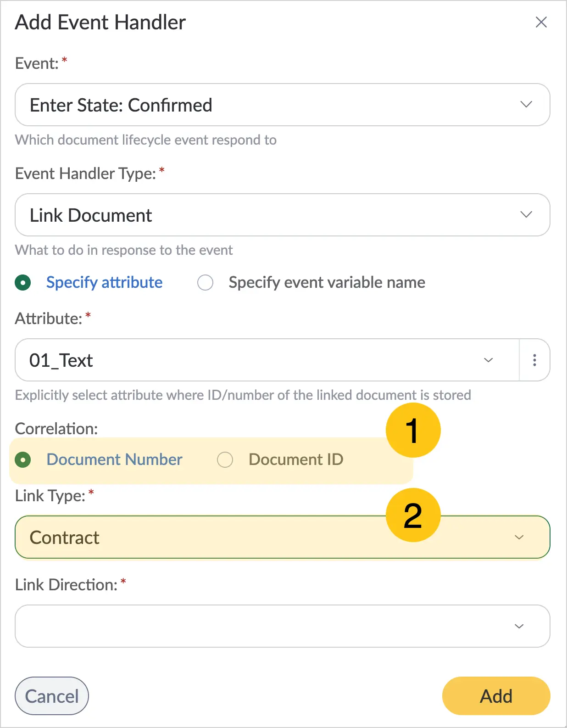The width and height of the screenshot is (567, 728).
Task: Open the Contract link type dropdown
Action: [283, 537]
